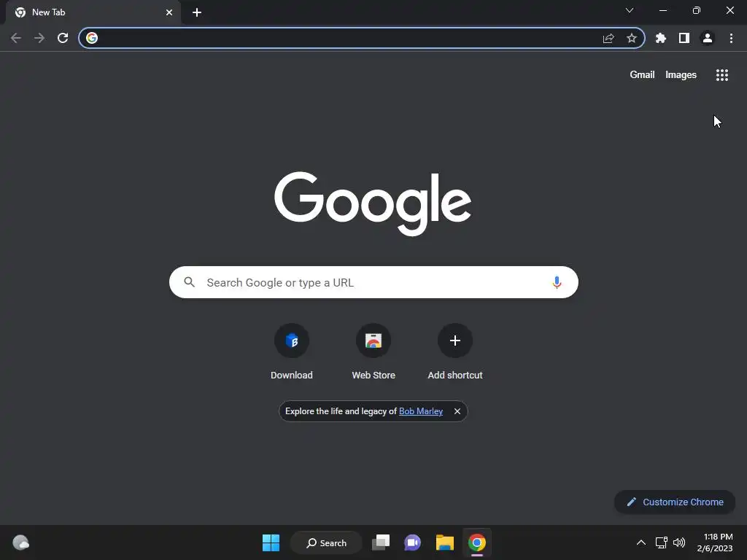This screenshot has width=747, height=560.
Task: Go back using the back arrow
Action: 16,38
